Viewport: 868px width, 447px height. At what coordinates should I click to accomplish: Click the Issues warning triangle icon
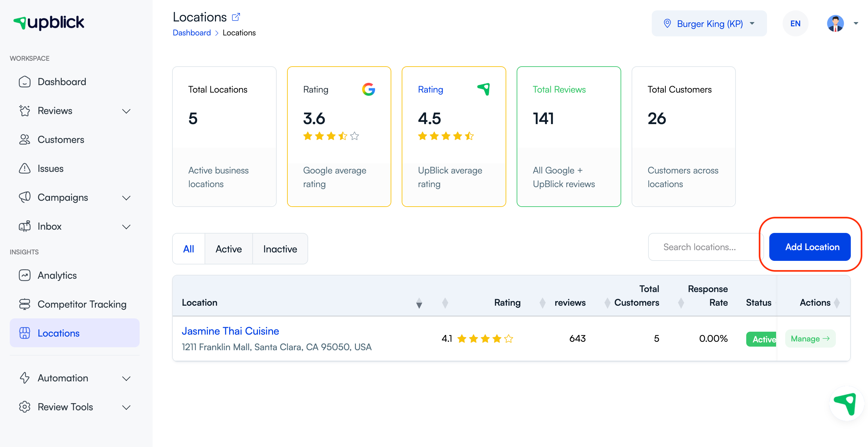click(x=25, y=169)
